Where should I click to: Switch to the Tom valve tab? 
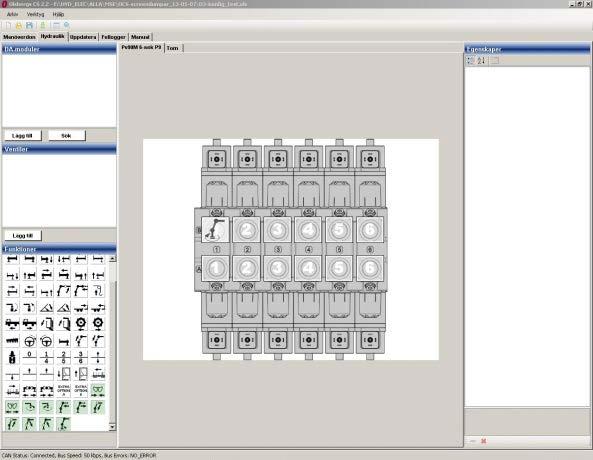click(172, 48)
